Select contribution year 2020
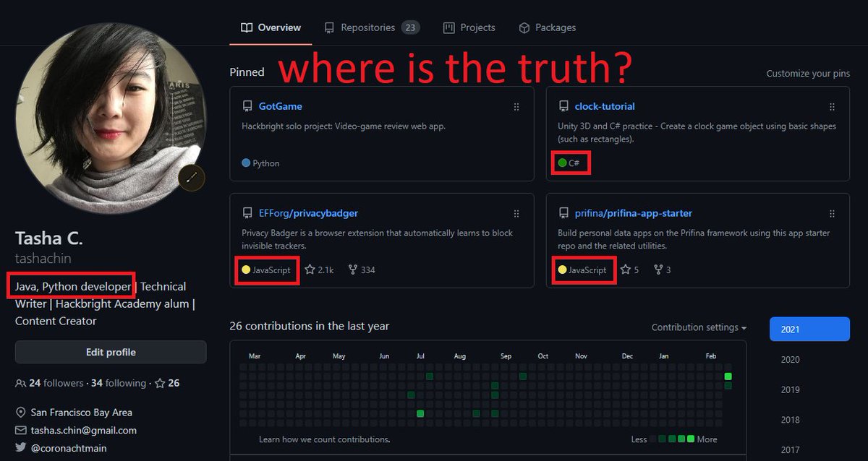Screen dimensions: 868x461 790,359
